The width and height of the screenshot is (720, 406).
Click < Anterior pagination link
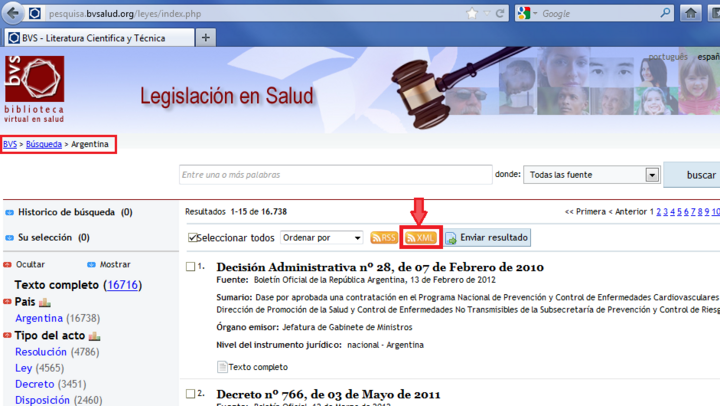[627, 212]
